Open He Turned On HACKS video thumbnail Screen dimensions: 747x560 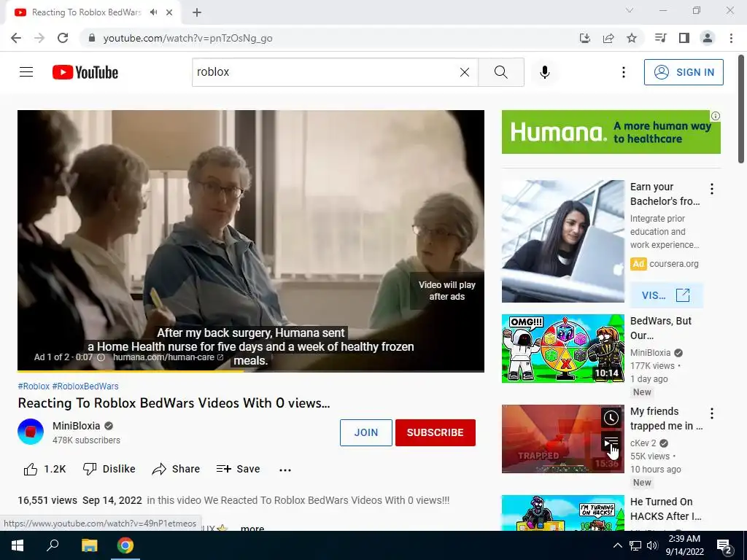pos(562,513)
